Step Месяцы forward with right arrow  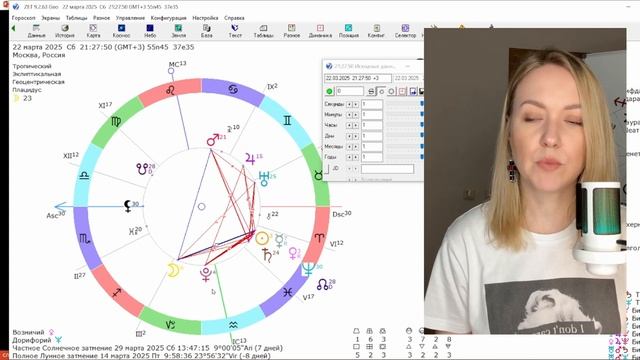356,147
